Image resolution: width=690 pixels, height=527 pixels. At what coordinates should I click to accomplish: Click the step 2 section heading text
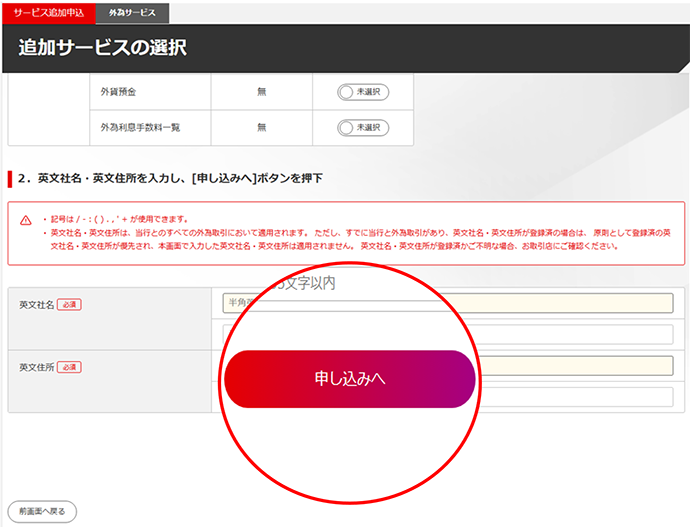[x=180, y=178]
